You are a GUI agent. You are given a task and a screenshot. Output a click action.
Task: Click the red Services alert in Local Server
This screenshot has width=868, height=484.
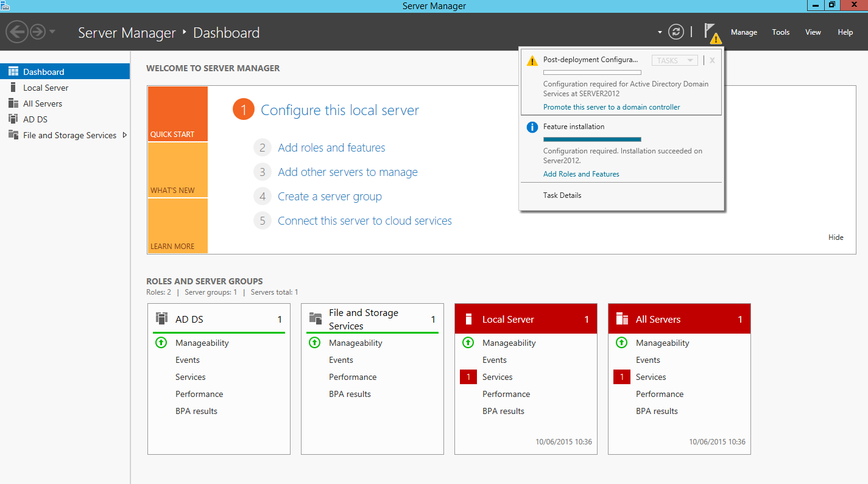468,377
